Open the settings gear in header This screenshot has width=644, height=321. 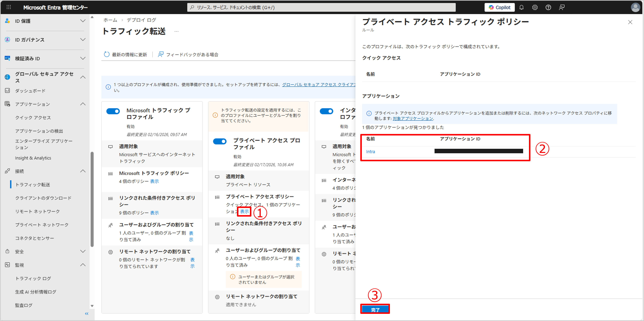coord(535,7)
